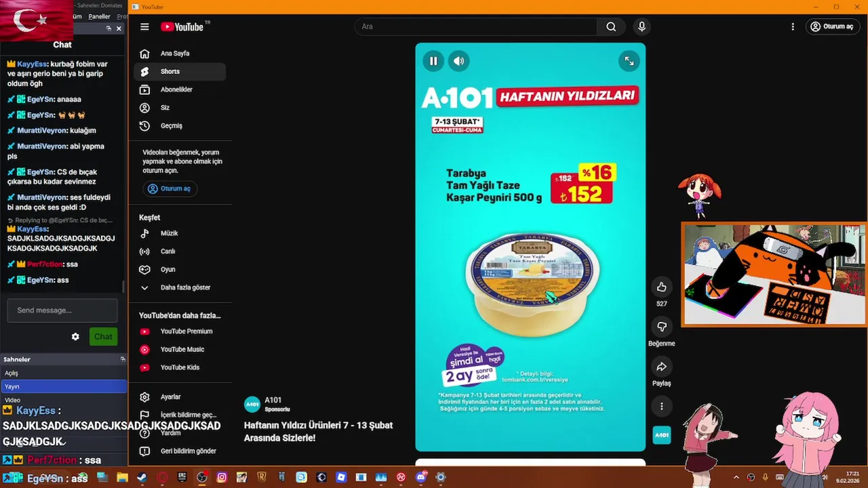Open the Paneller menu in OBS
The height and width of the screenshot is (488, 868).
(99, 16)
